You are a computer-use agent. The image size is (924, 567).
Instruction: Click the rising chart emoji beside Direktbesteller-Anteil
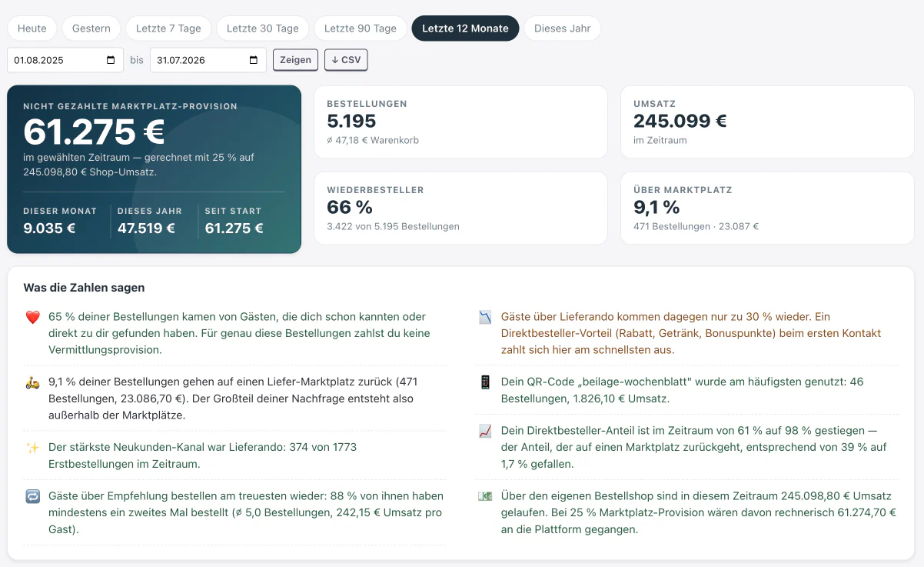point(485,431)
